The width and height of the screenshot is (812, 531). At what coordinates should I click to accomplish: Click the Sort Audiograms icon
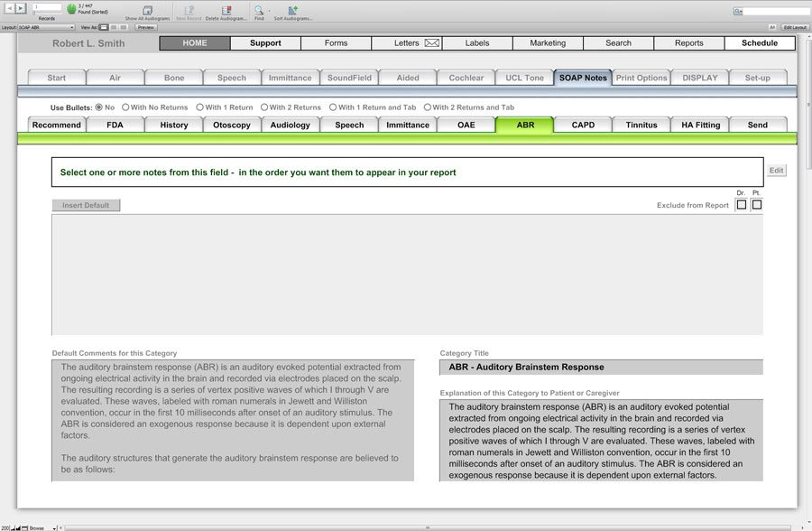coord(292,10)
